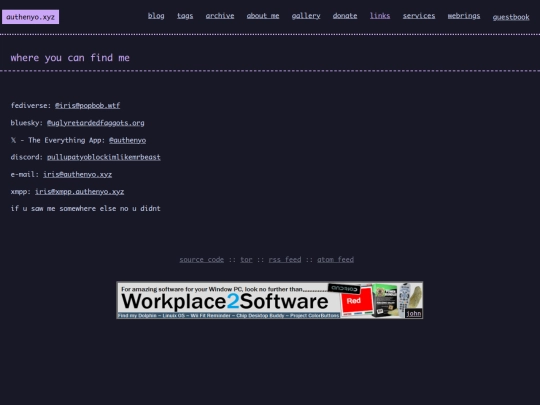Open the tor footer link

246,260
